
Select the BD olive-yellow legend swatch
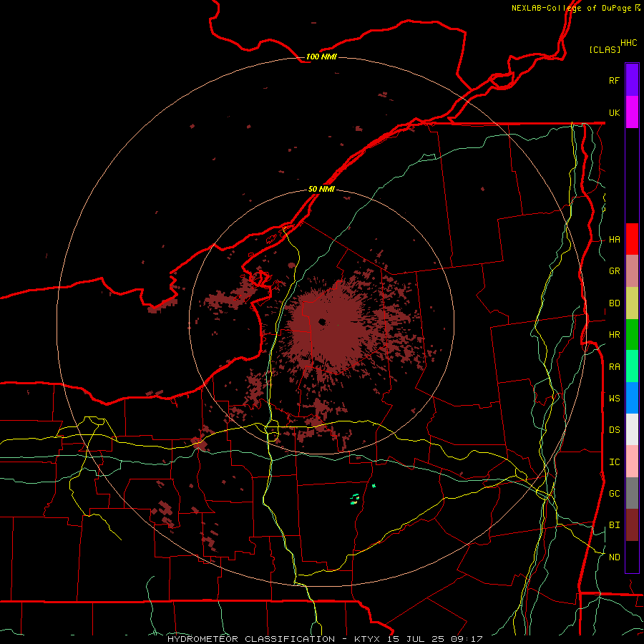click(x=632, y=303)
